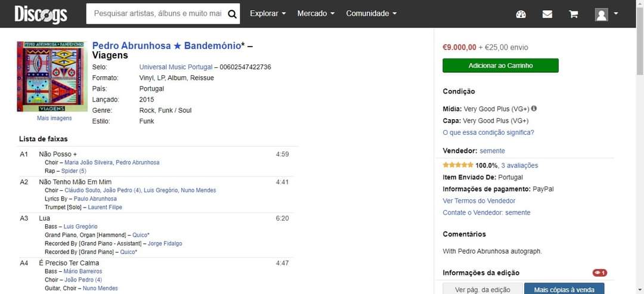This screenshot has height=294, width=644.
Task: Select track title É Preciso Ter Calma
Action: pyautogui.click(x=69, y=263)
